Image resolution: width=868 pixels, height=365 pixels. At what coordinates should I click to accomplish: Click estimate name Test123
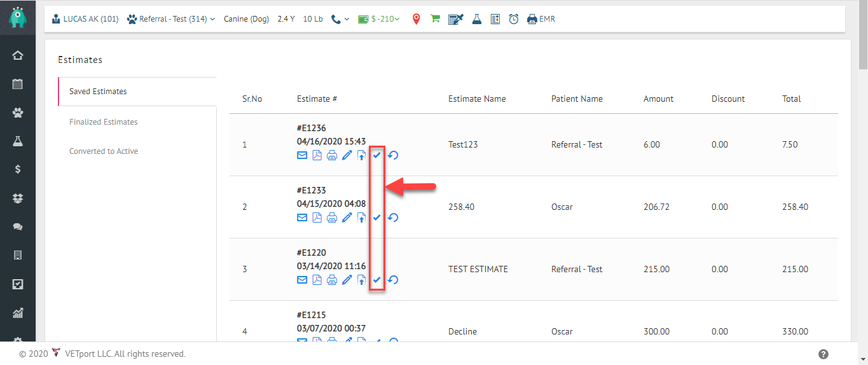(463, 144)
